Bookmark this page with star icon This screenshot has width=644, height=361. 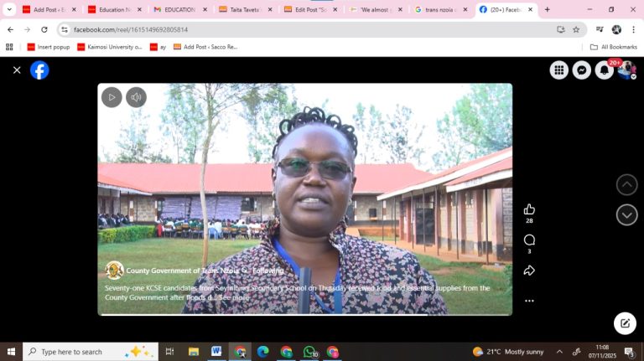point(576,29)
